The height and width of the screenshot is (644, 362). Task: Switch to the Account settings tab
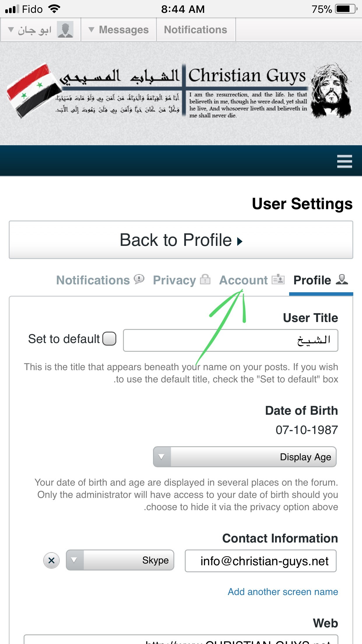(243, 280)
